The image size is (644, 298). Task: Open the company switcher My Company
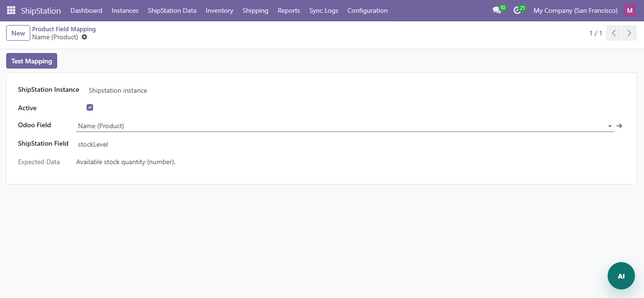(x=575, y=10)
